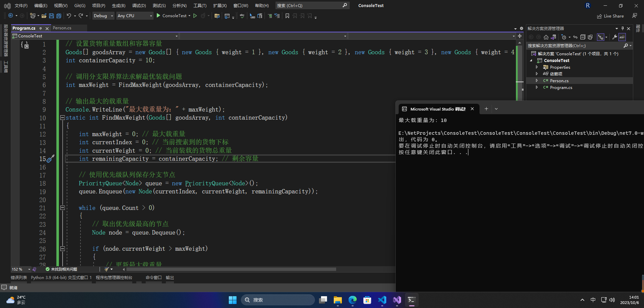Switch views icon in Solution Explorer toolbar
The width and height of the screenshot is (644, 308).
click(x=553, y=37)
